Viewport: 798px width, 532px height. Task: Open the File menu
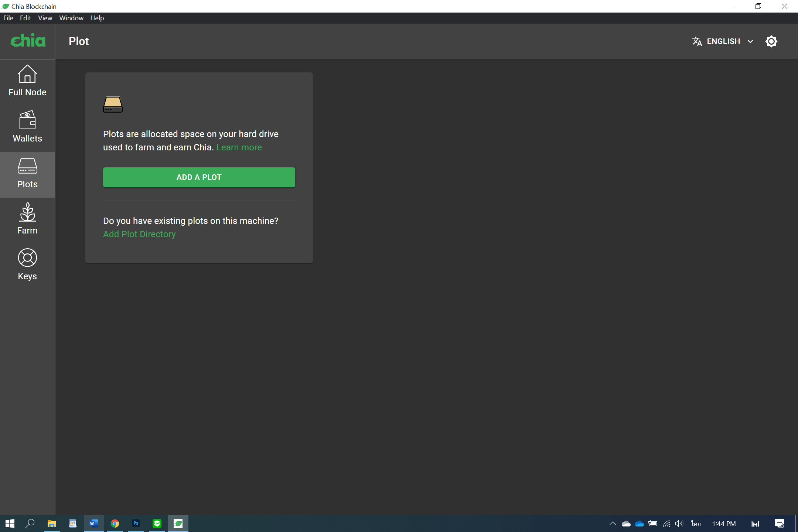tap(8, 18)
